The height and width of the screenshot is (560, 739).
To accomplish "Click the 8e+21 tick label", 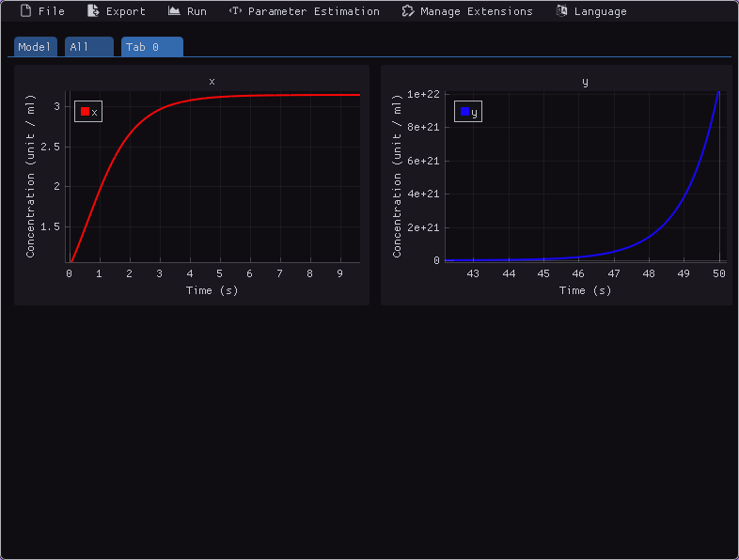I will point(423,127).
